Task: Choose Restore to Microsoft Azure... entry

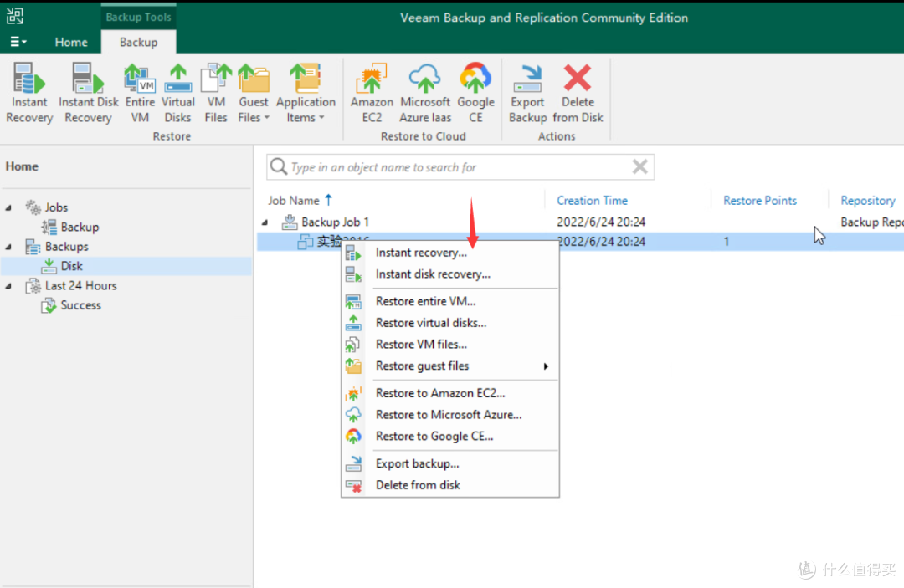Action: [450, 415]
